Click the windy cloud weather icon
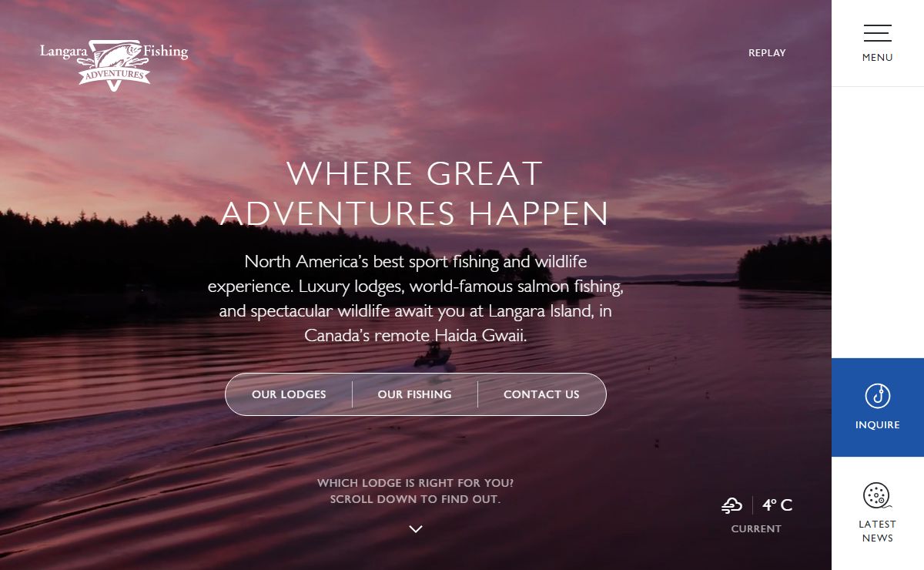Screen dimensions: 924x570 click(x=731, y=505)
